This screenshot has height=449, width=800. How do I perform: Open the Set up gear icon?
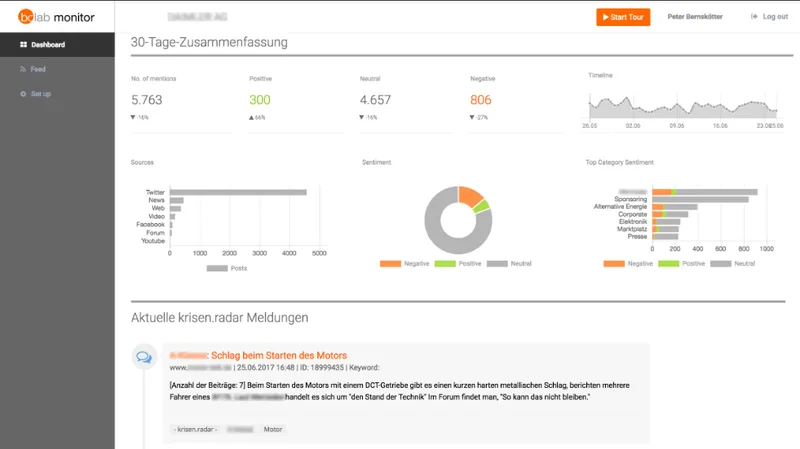(x=23, y=94)
